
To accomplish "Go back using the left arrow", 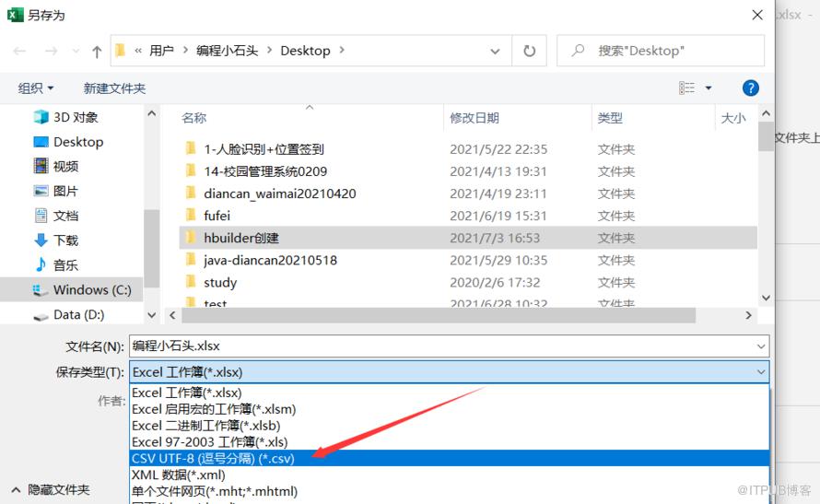I will click(20, 51).
